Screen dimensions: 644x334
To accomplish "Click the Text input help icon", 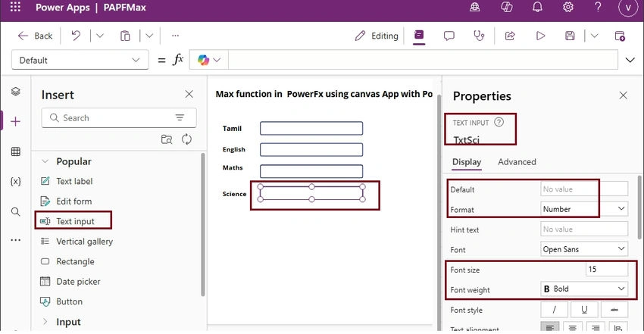I will [x=499, y=122].
